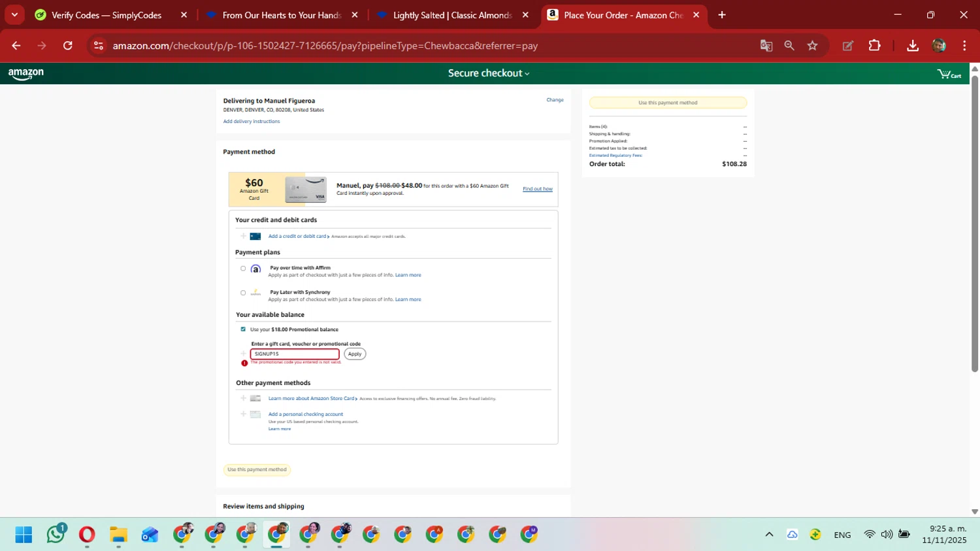Click the scrollbar down arrow
980x551 pixels.
tap(975, 512)
